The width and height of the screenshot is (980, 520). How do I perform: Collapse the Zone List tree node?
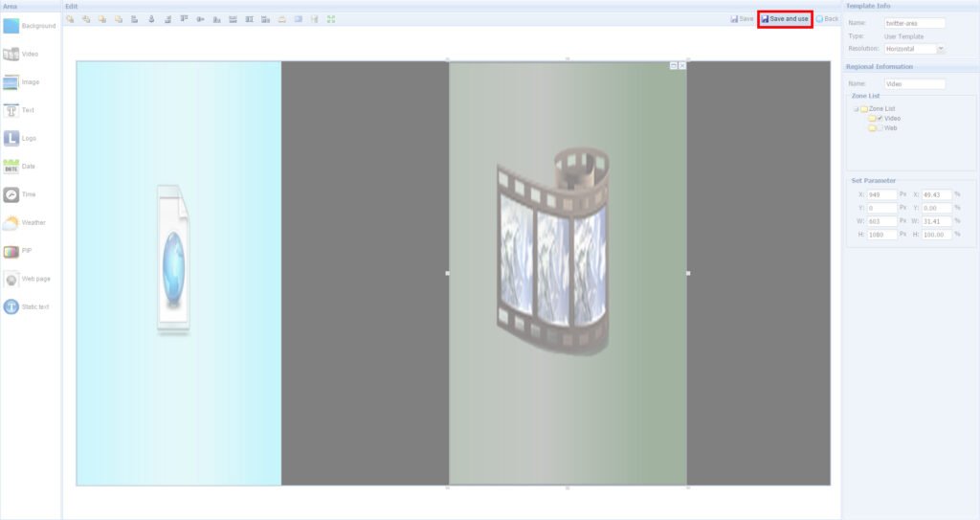[x=856, y=109]
